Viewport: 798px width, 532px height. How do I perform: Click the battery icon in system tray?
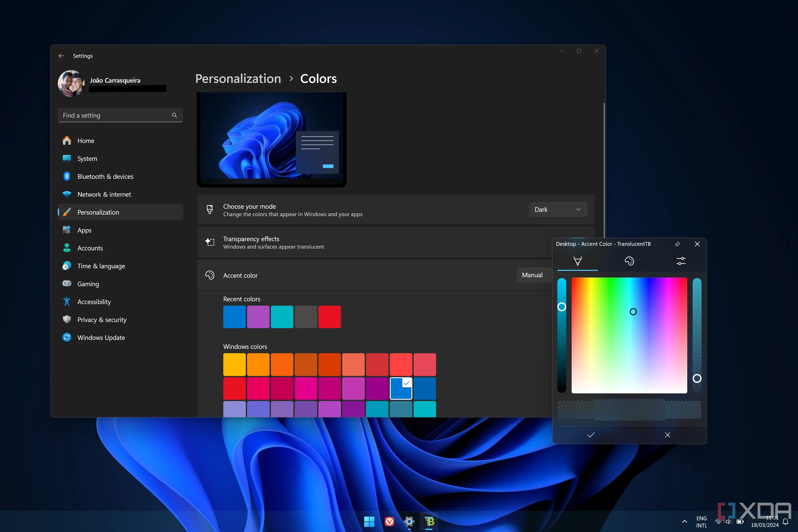740,522
